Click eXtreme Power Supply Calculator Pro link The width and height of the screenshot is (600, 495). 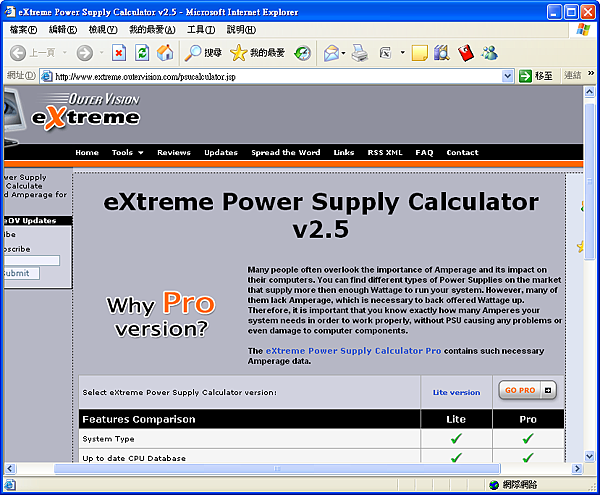(x=353, y=351)
